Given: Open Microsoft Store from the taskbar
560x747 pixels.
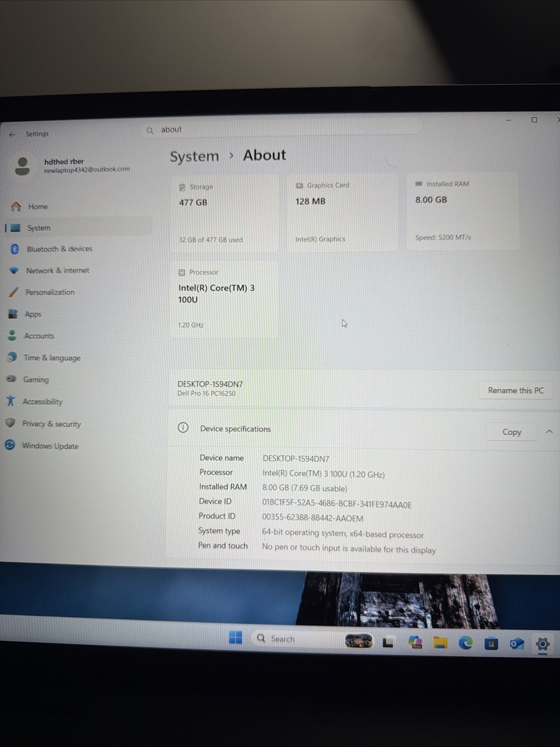Looking at the screenshot, I should pos(491,644).
